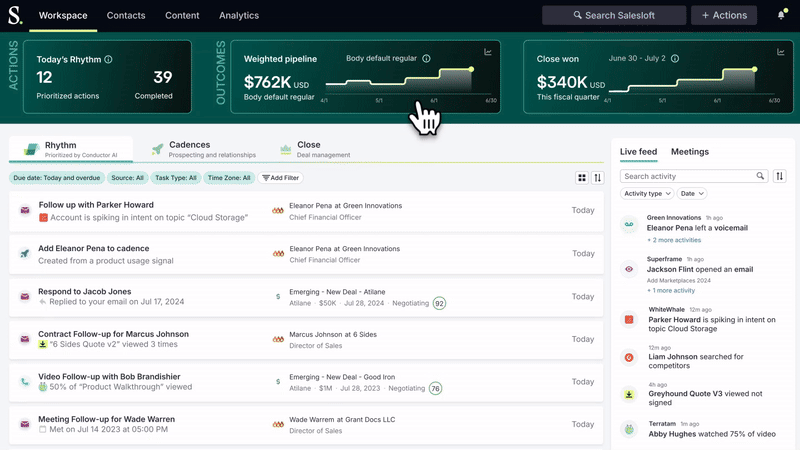Click deal score badge 76
The width and height of the screenshot is (800, 450).
click(x=435, y=388)
